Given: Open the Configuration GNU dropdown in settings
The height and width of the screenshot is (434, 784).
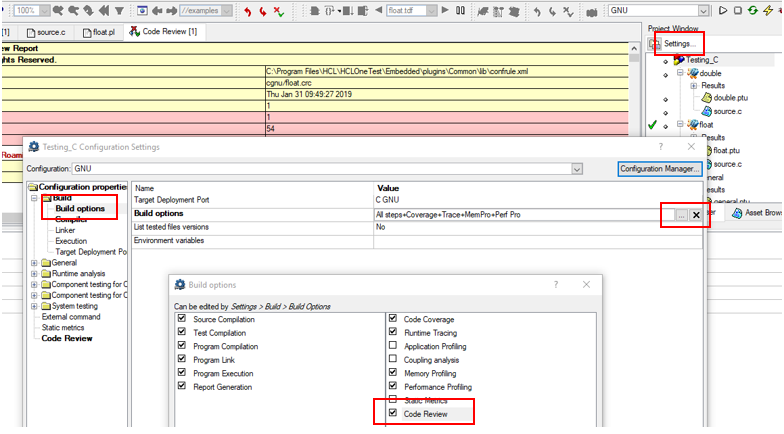Looking at the screenshot, I should tap(576, 169).
